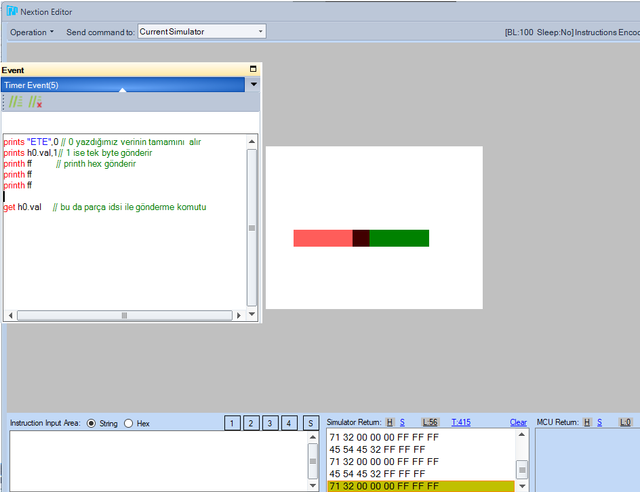Toggle MCU Return H hex mode

(x=587, y=423)
